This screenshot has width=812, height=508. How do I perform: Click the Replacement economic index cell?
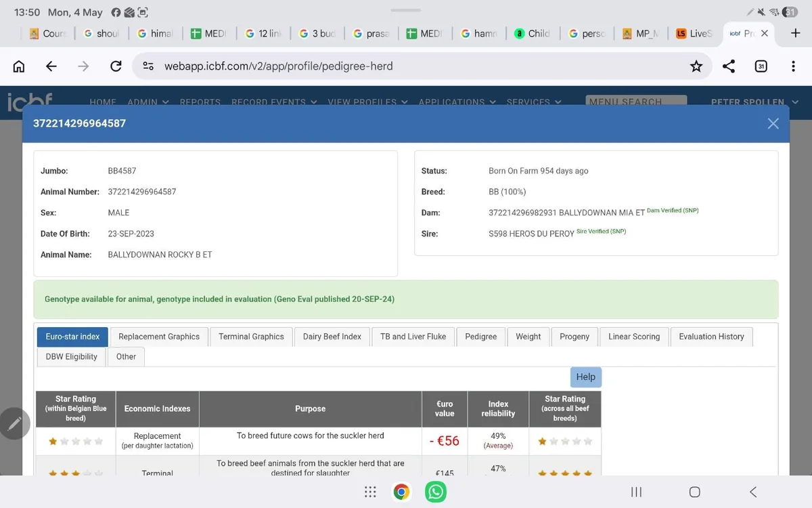coord(158,441)
